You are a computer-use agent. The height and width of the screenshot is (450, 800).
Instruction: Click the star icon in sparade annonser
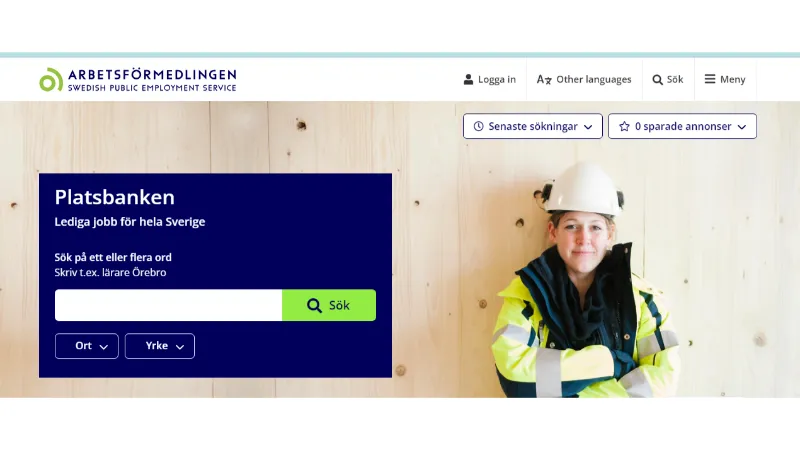pyautogui.click(x=624, y=126)
